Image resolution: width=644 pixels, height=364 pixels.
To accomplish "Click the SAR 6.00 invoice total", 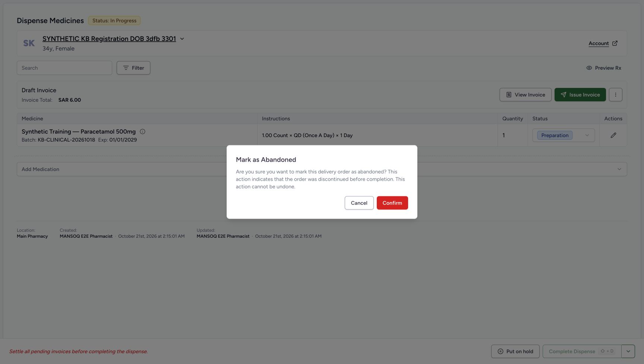I will pos(70,100).
